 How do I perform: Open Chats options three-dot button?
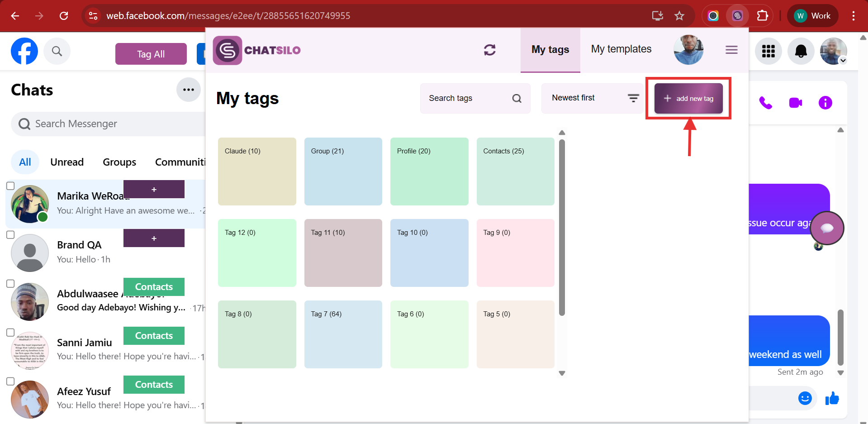189,90
